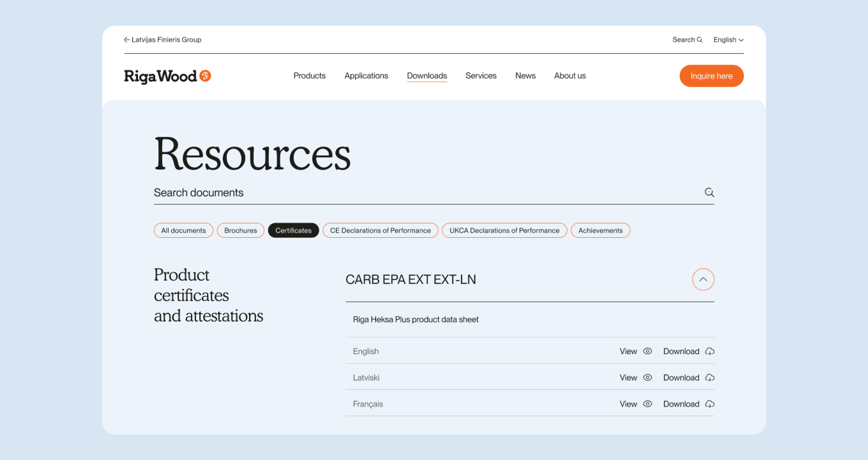Viewport: 868px width, 460px height.
Task: Click the CARB EPA EXT EXT-LN heading
Action: tap(411, 279)
